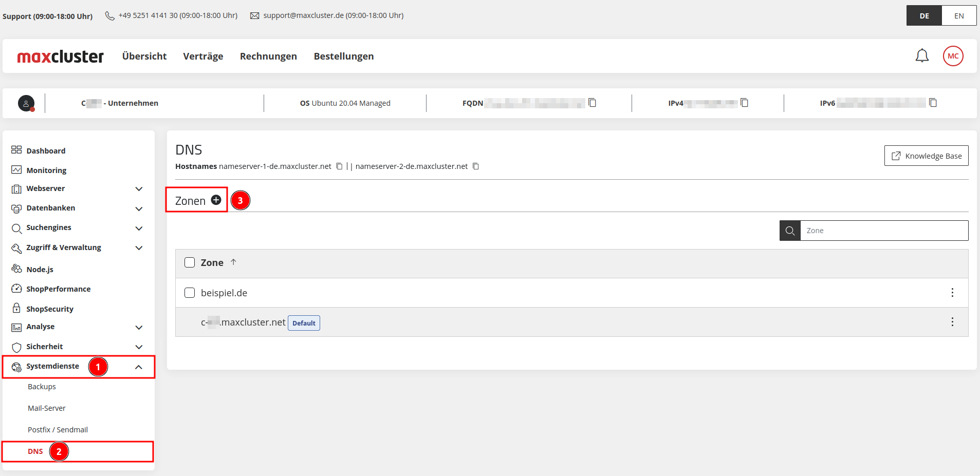Click OS Ubuntu 20.04 Managed text
Screen dimensions: 980x476
point(345,103)
